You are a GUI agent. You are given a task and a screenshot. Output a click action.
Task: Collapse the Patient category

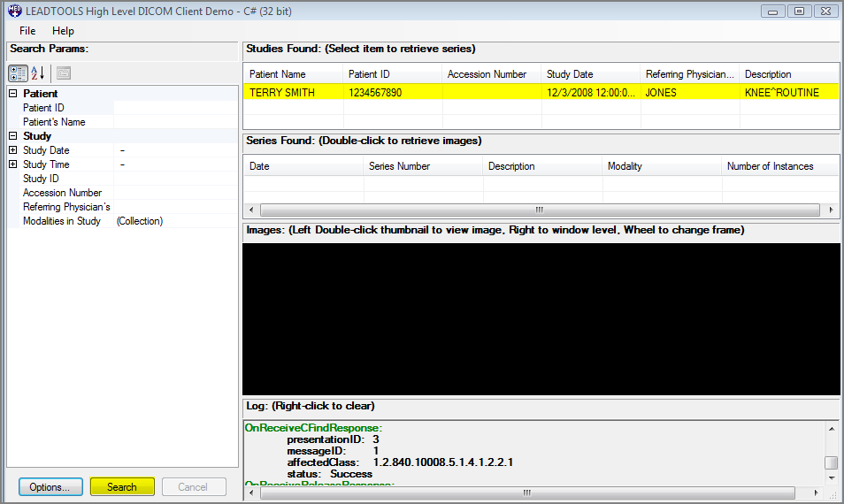point(13,94)
